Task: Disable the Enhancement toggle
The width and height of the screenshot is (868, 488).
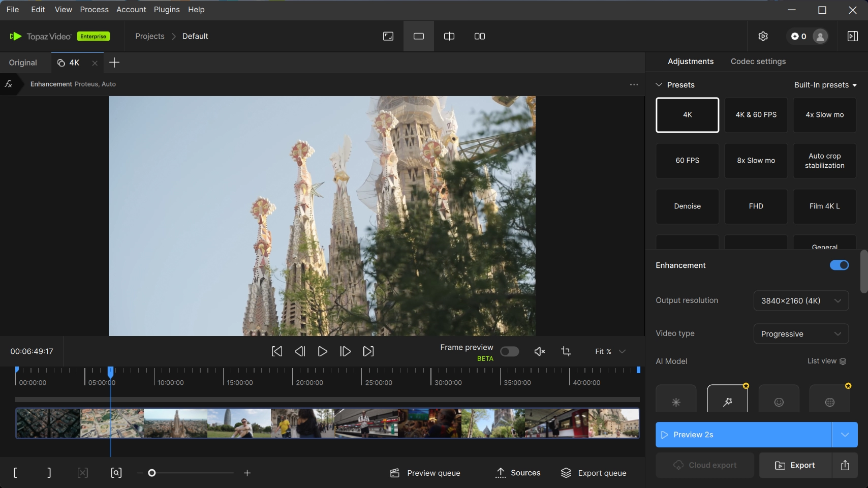Action: [839, 265]
